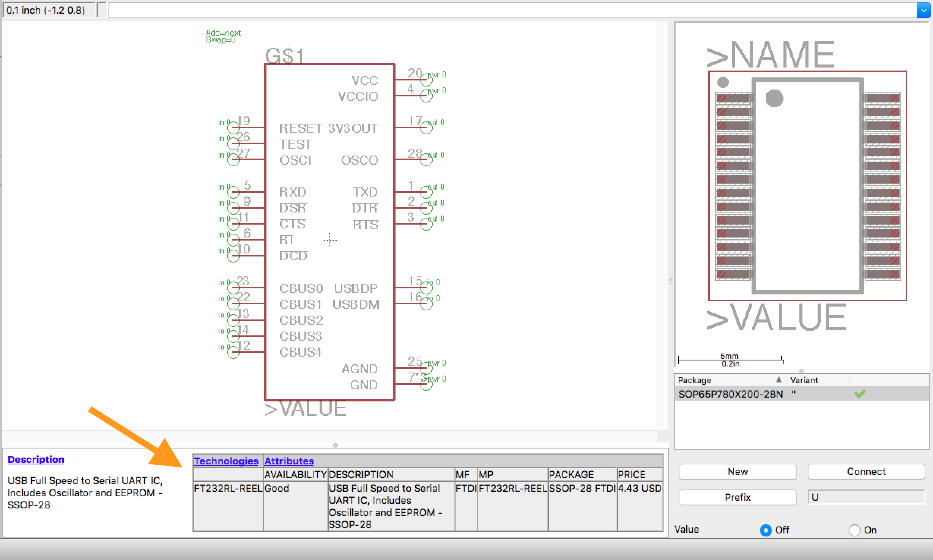Viewport: 933px width, 560px height.
Task: Select the Value Off radio button
Action: (766, 530)
